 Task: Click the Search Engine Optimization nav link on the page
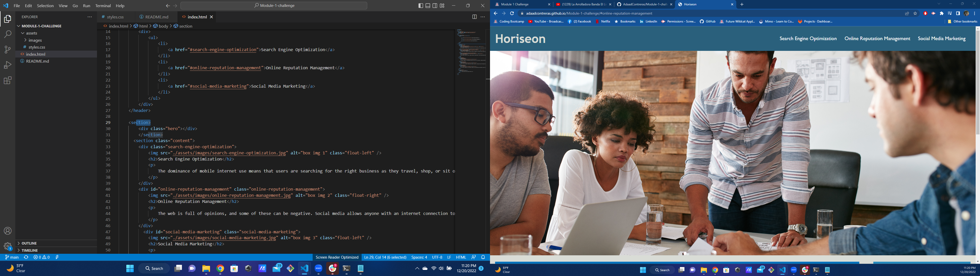[x=808, y=39]
